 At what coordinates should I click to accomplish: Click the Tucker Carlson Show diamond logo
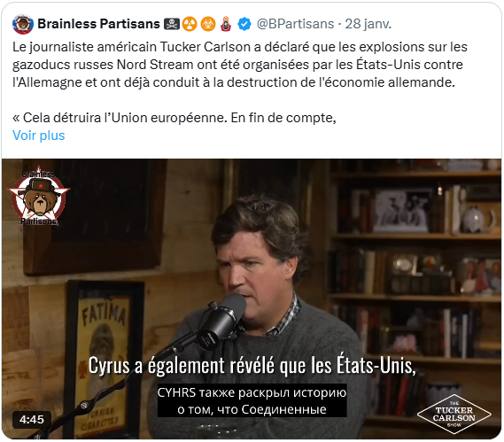pyautogui.click(x=454, y=414)
